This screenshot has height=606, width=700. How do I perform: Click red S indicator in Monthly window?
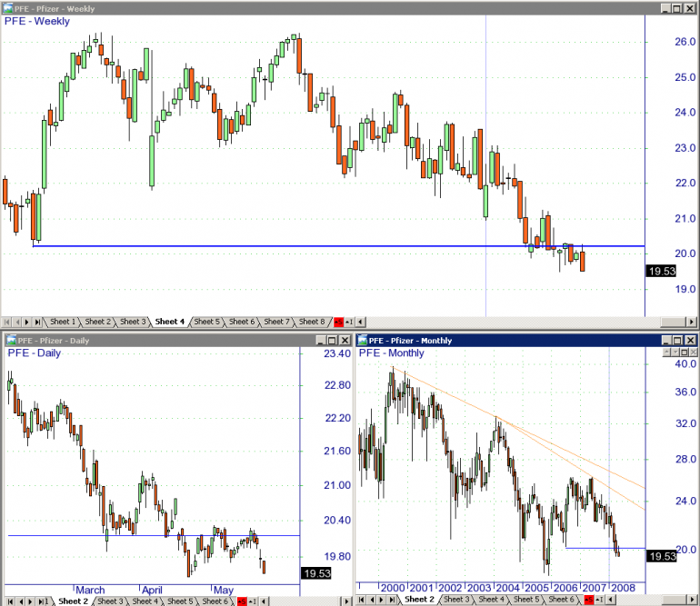click(x=588, y=600)
